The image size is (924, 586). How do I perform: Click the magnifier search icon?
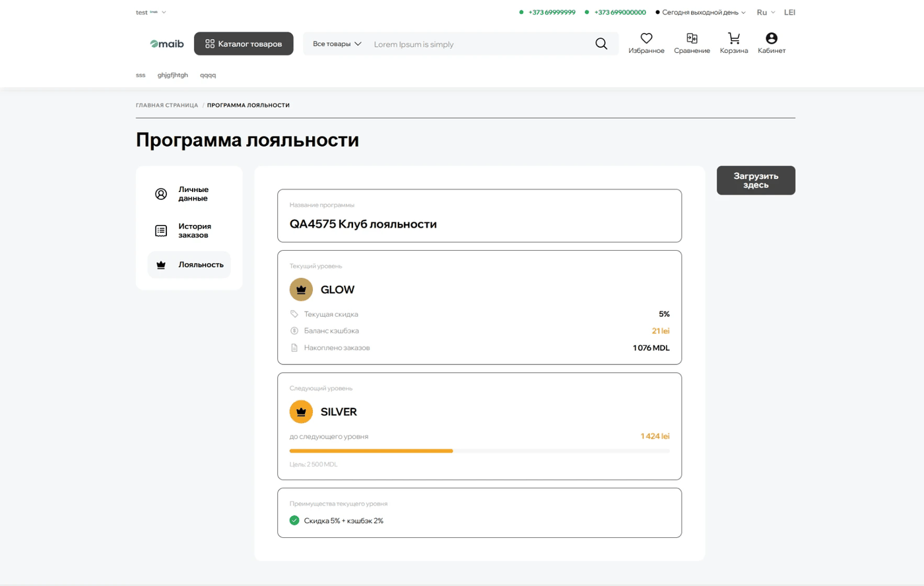601,44
